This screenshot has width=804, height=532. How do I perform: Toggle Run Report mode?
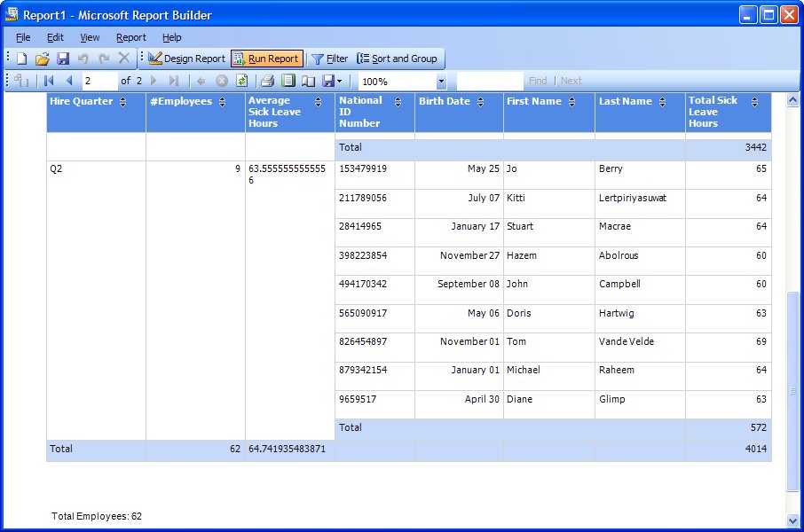coord(266,59)
